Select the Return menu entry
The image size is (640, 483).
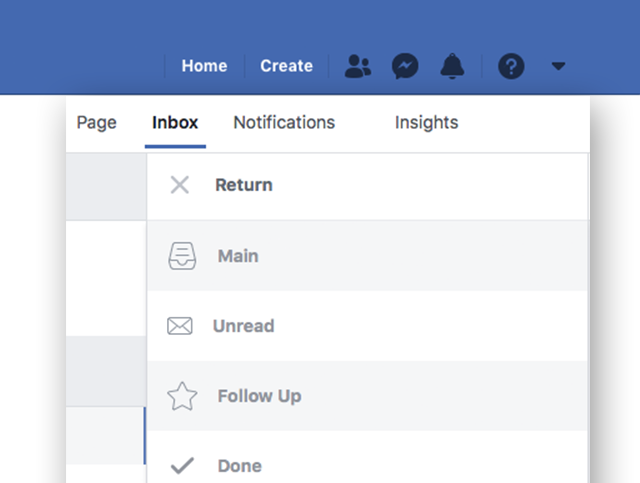tap(244, 185)
